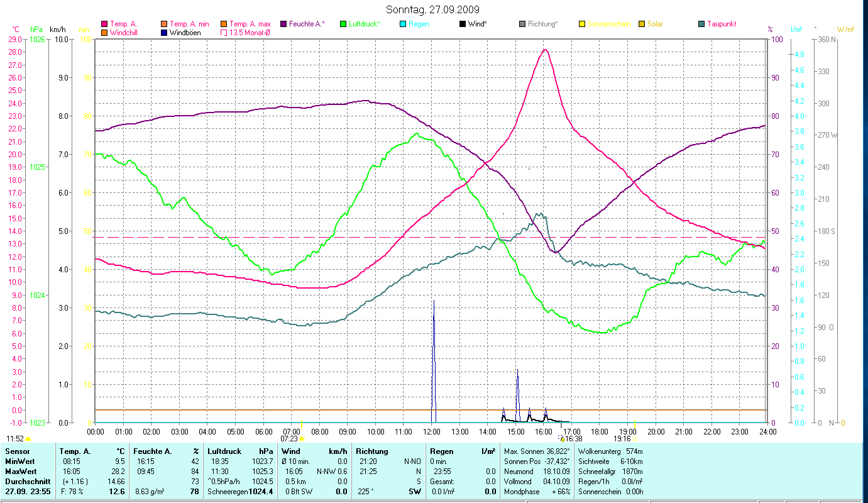Click the Solar legend color square
The width and height of the screenshot is (868, 503).
point(642,24)
